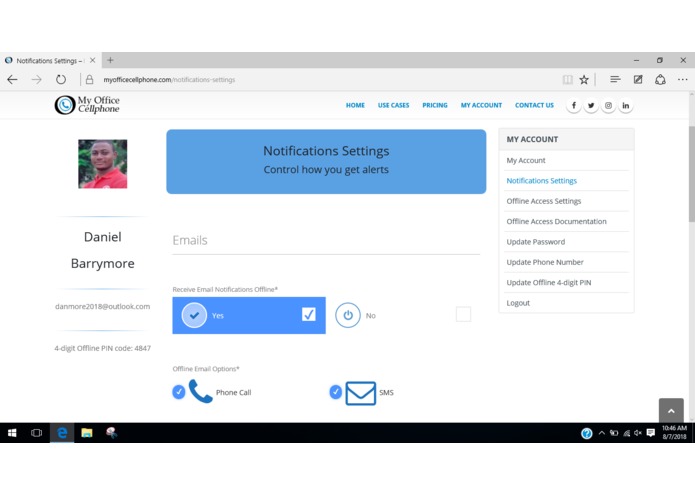Viewport: 695px width, 494px height.
Task: Show hidden tray icons chevron
Action: pos(601,433)
